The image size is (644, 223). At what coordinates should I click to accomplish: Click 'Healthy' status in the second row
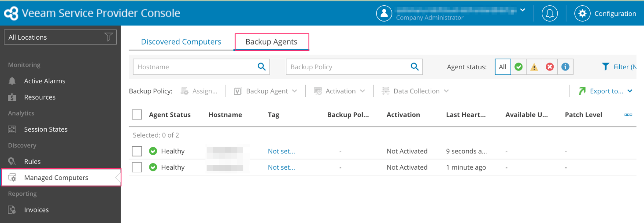173,167
